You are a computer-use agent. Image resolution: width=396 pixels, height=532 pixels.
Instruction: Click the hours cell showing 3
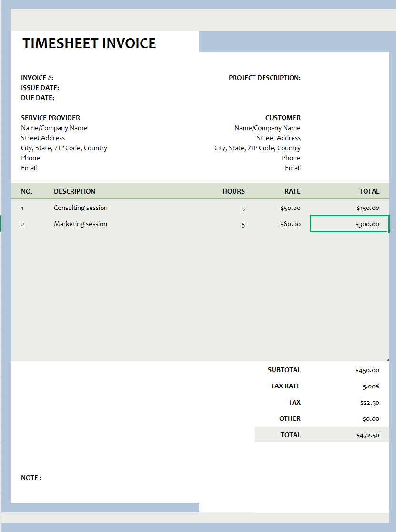[243, 208]
